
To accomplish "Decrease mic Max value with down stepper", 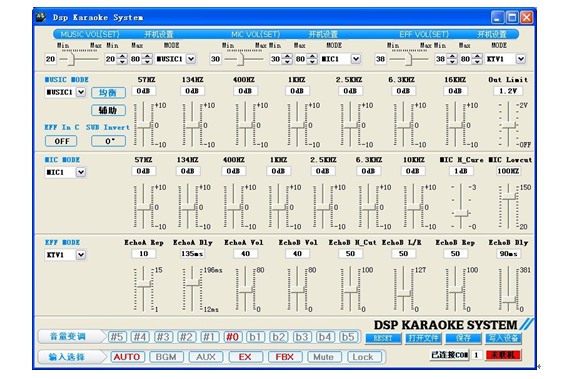I will click(312, 62).
